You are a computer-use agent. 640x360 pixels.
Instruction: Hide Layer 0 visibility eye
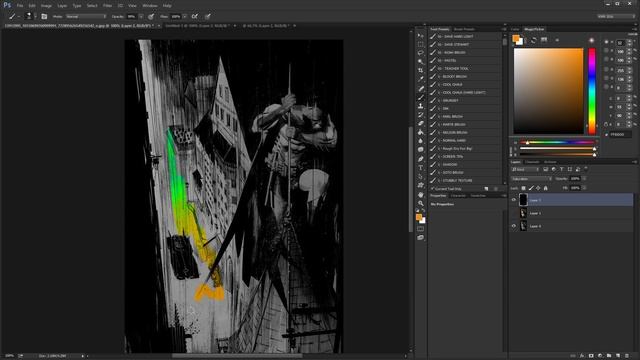coord(513,226)
